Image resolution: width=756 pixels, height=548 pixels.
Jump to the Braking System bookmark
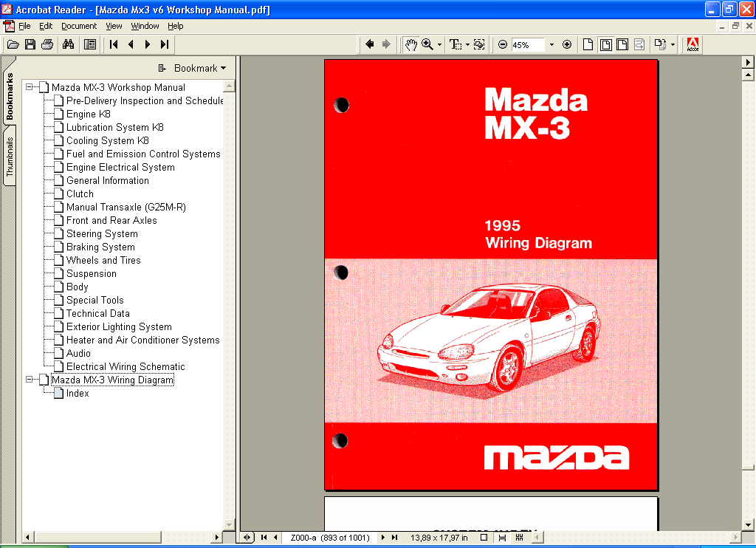pyautogui.click(x=100, y=247)
